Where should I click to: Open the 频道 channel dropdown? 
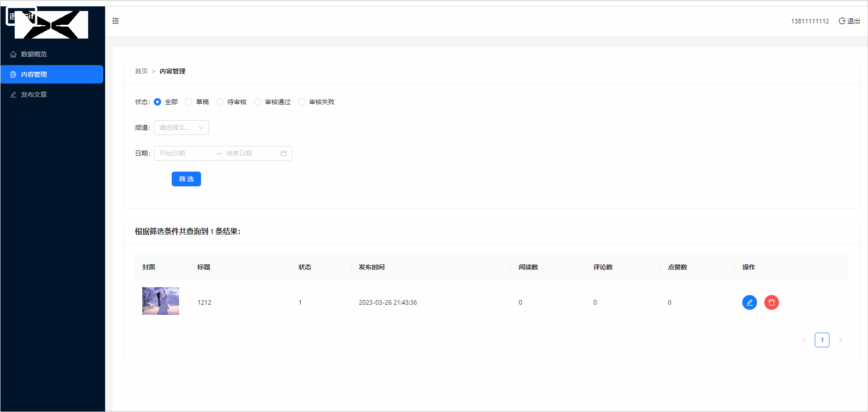pos(181,128)
